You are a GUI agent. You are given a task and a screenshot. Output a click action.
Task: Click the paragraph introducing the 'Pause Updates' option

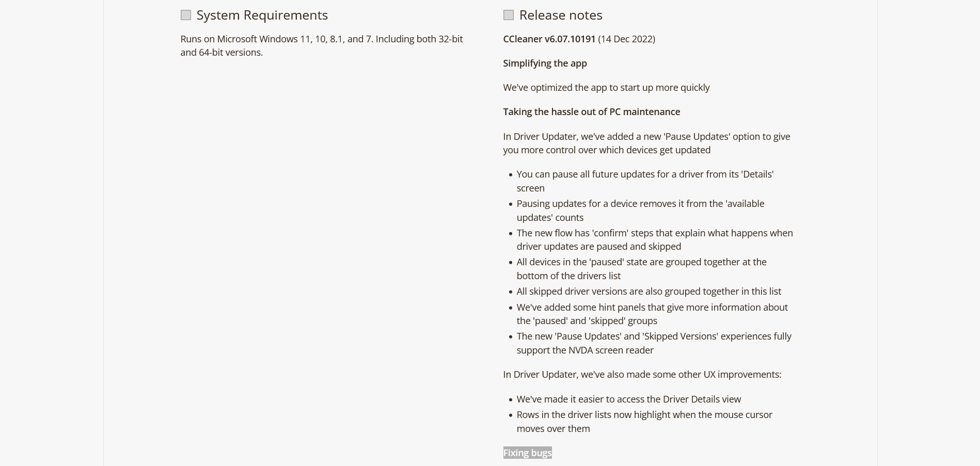pos(646,143)
